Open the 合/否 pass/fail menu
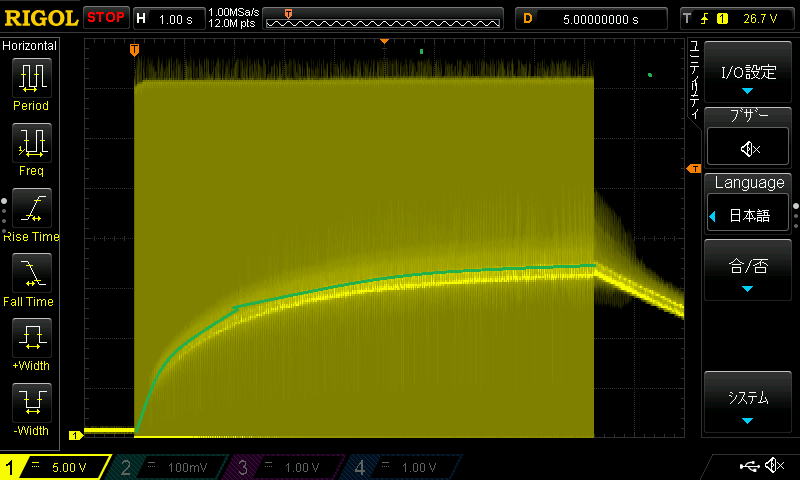The image size is (800, 480). click(748, 270)
